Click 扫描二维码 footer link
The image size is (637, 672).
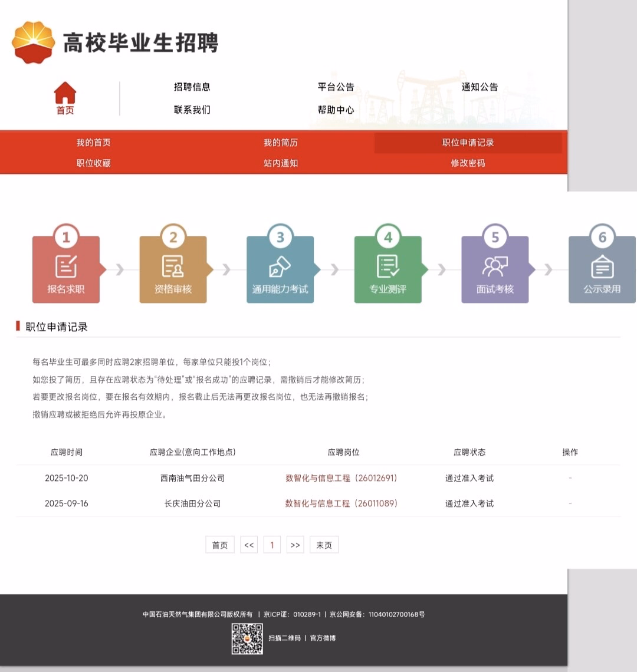(285, 638)
